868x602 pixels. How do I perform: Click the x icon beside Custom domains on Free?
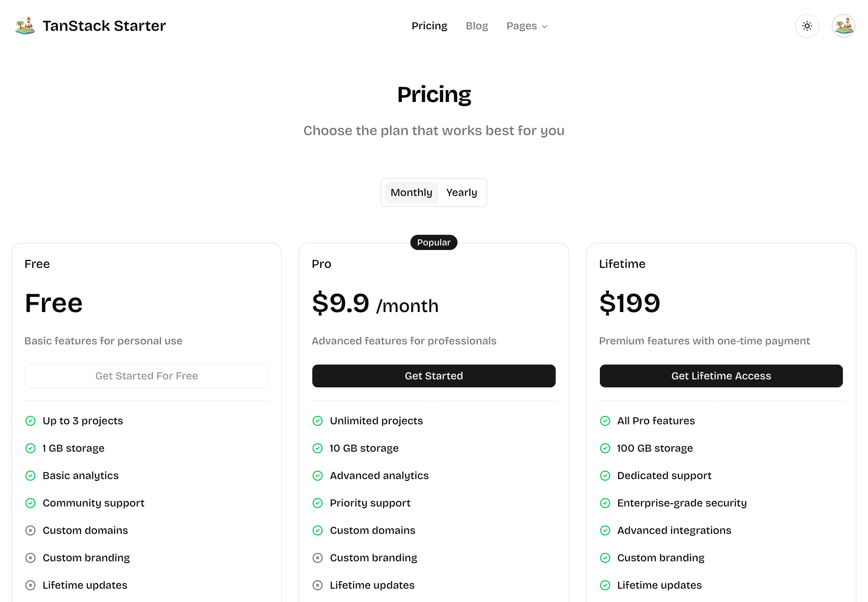pos(30,530)
